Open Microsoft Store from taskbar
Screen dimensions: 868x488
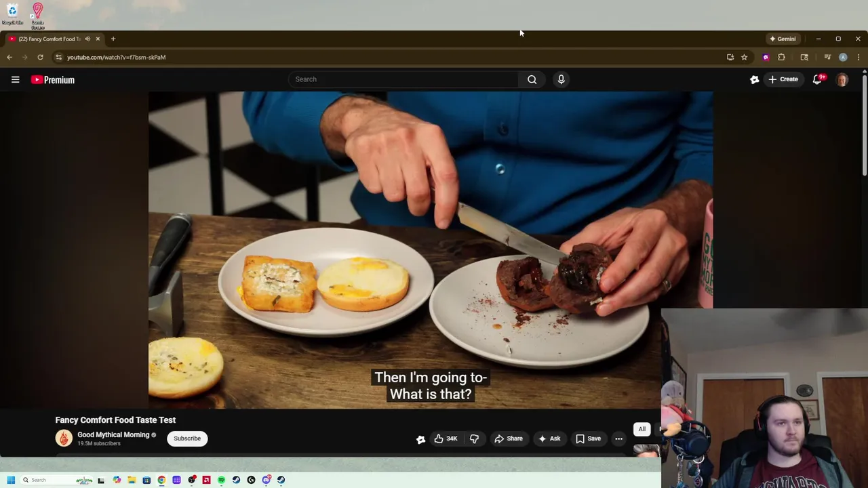[x=146, y=480]
